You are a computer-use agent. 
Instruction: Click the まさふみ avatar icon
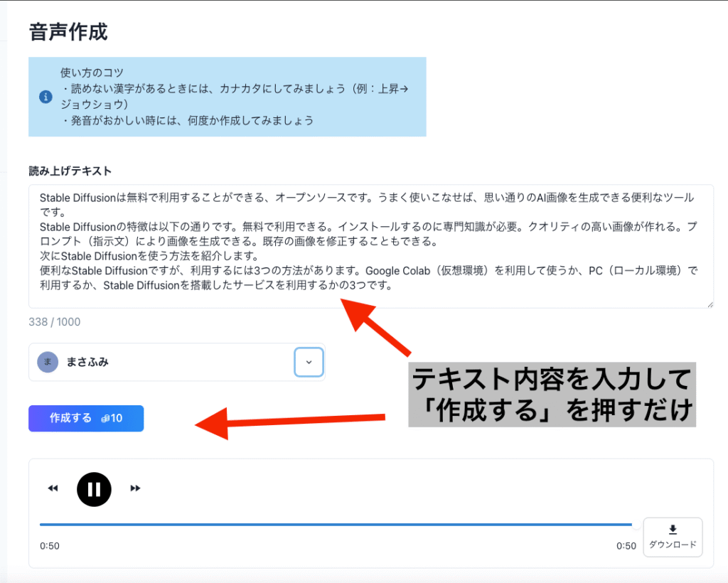pos(48,362)
